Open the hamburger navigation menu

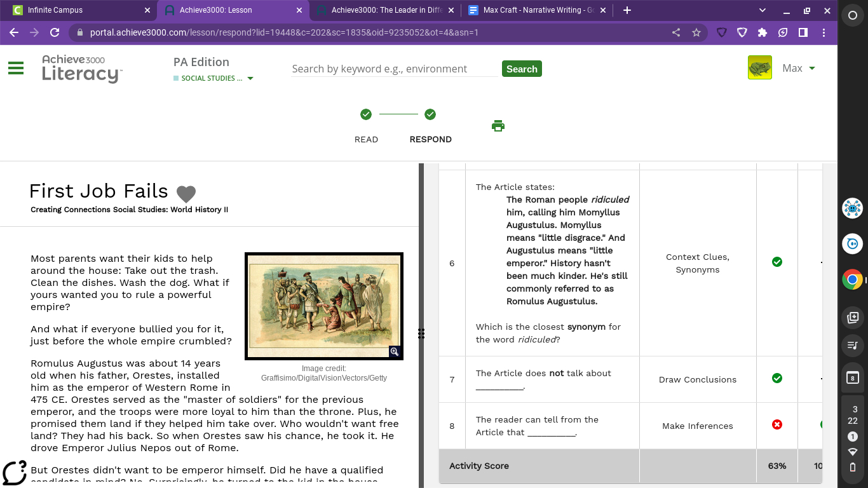click(16, 69)
